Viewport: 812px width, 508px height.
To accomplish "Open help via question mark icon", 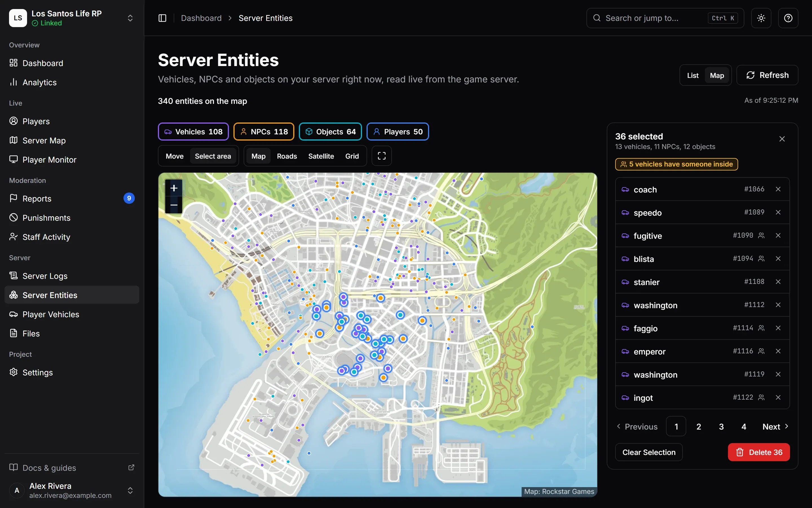I will [x=788, y=18].
